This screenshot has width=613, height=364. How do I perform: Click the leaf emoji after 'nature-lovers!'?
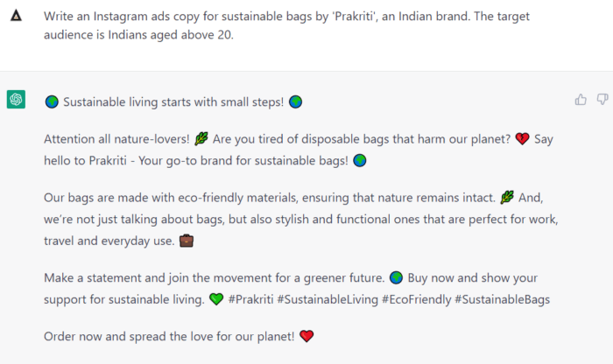[x=201, y=139]
